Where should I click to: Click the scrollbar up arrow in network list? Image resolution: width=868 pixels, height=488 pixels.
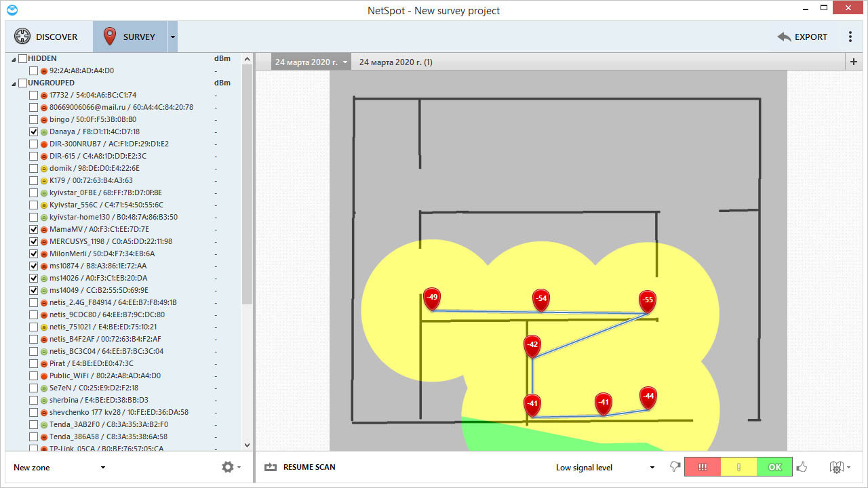[x=247, y=59]
